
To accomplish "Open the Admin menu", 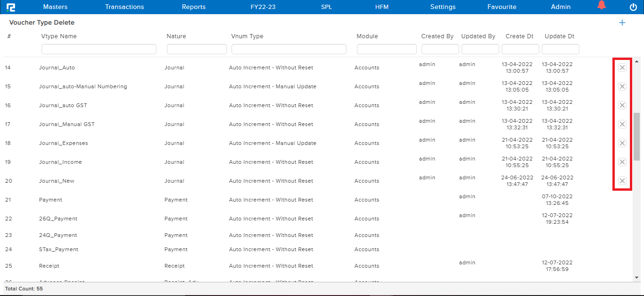I will point(561,7).
